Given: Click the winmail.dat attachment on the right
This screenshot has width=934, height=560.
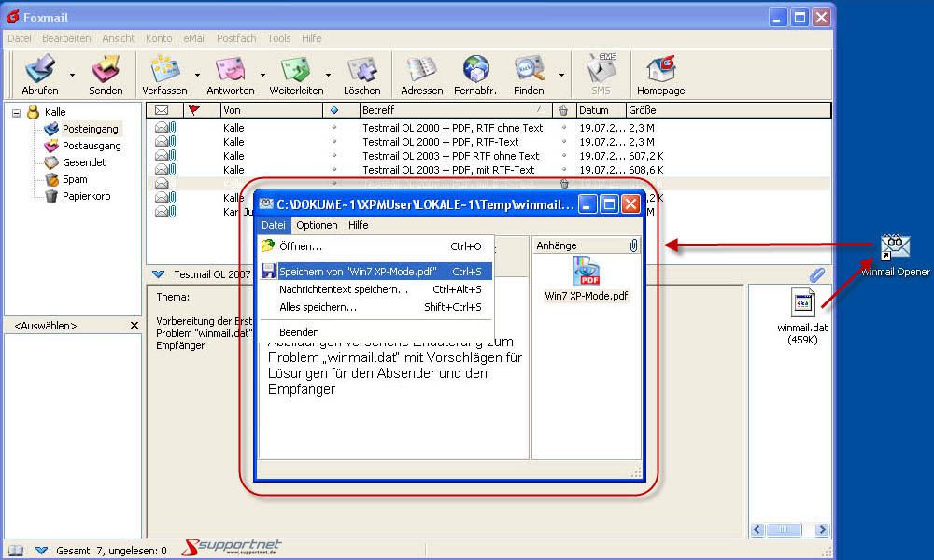Looking at the screenshot, I should pyautogui.click(x=802, y=304).
